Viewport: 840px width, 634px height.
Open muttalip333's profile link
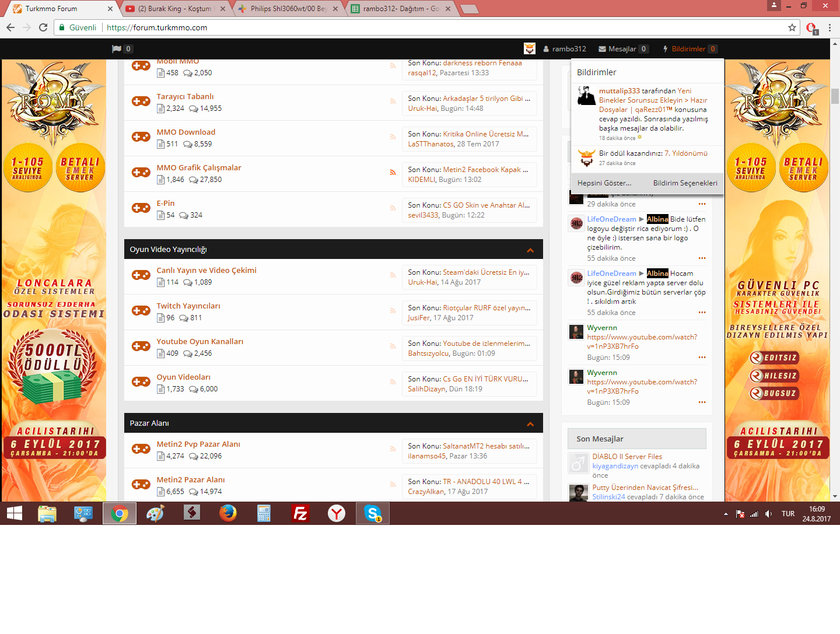[x=619, y=91]
